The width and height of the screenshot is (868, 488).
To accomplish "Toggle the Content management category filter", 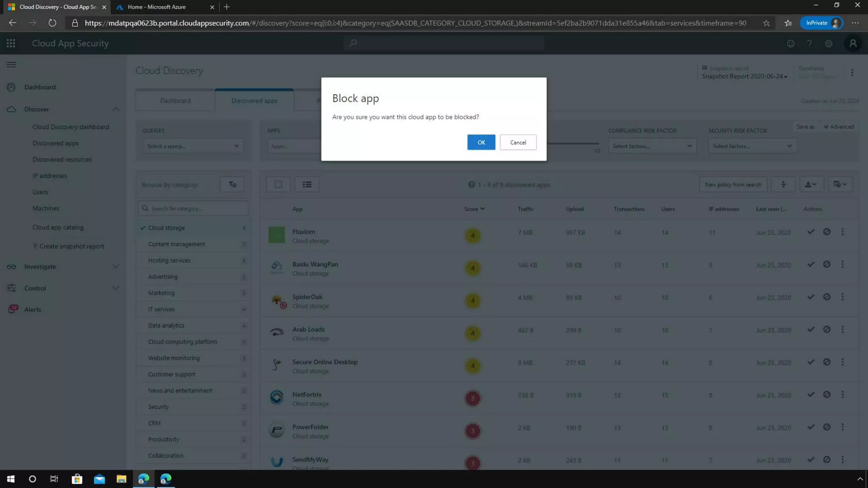I will coord(176,244).
